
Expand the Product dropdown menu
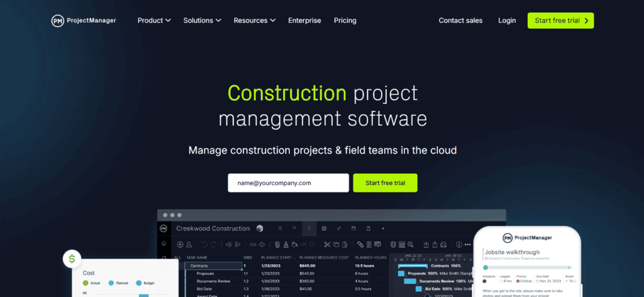154,21
